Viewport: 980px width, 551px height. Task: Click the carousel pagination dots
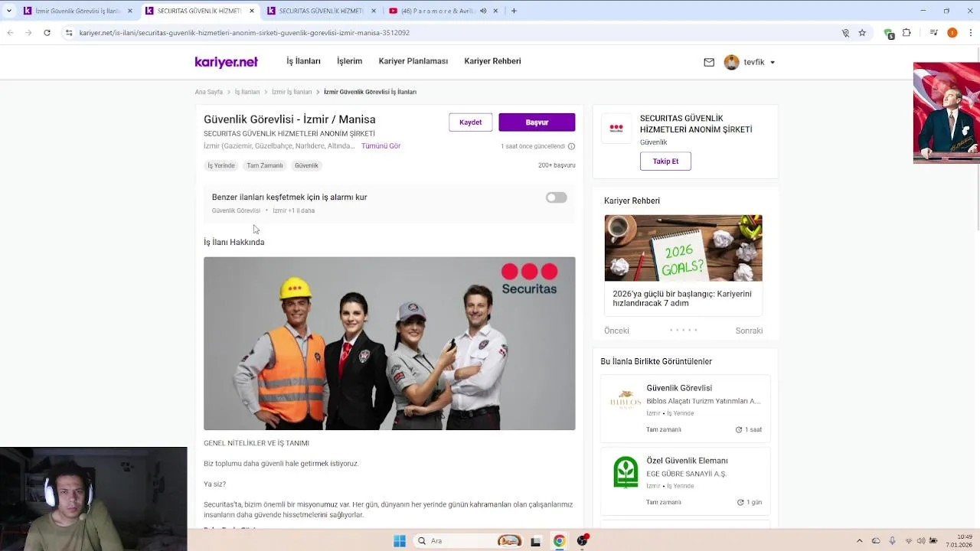[x=683, y=330]
